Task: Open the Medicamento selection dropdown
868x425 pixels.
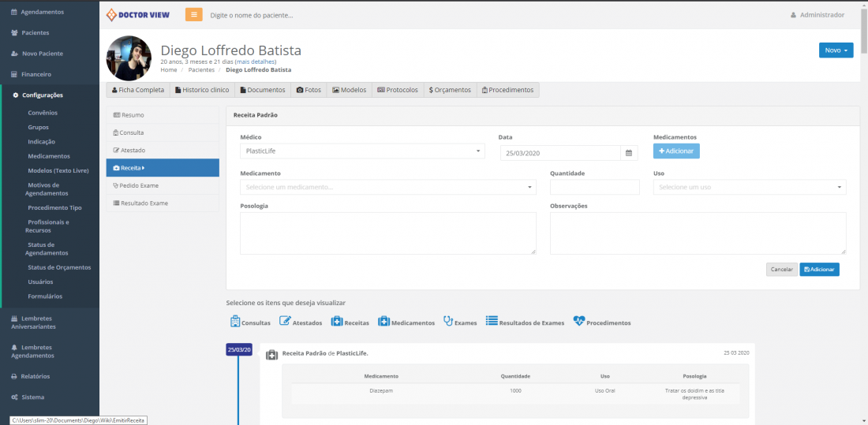Action: click(x=387, y=188)
